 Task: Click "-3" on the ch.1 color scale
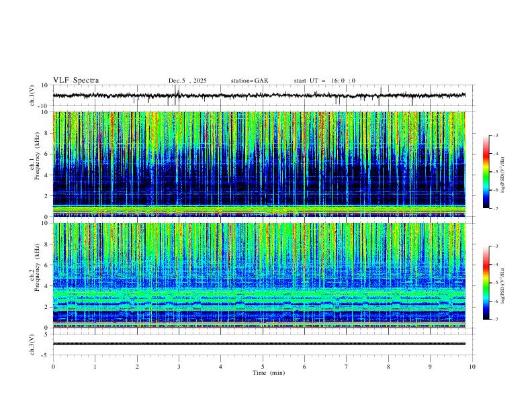pyautogui.click(x=496, y=135)
